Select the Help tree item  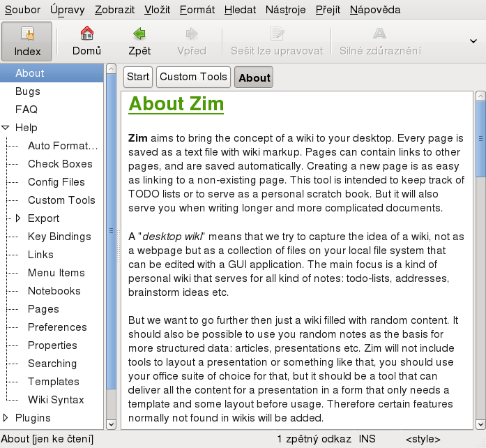pyautogui.click(x=26, y=128)
